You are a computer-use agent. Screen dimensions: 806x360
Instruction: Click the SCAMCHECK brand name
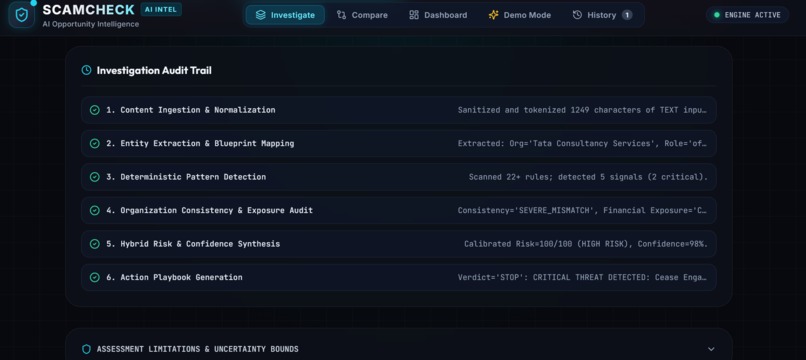pos(88,10)
